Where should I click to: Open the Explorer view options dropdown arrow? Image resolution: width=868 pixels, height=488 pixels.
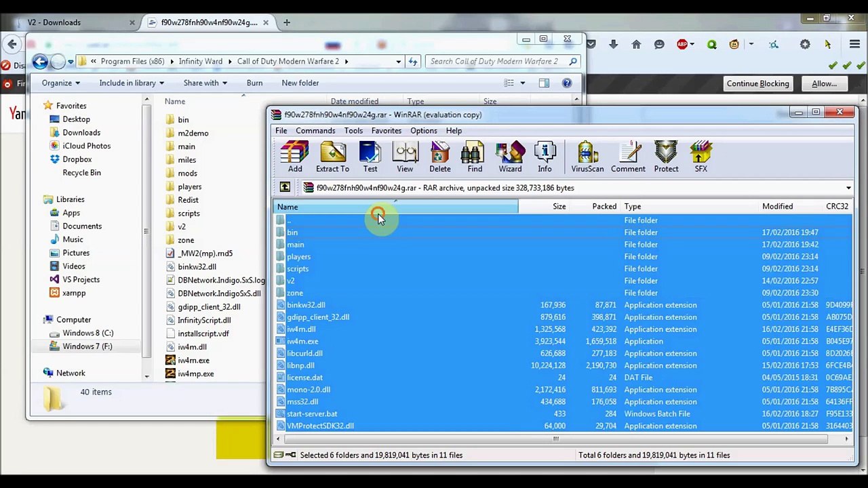(x=522, y=83)
